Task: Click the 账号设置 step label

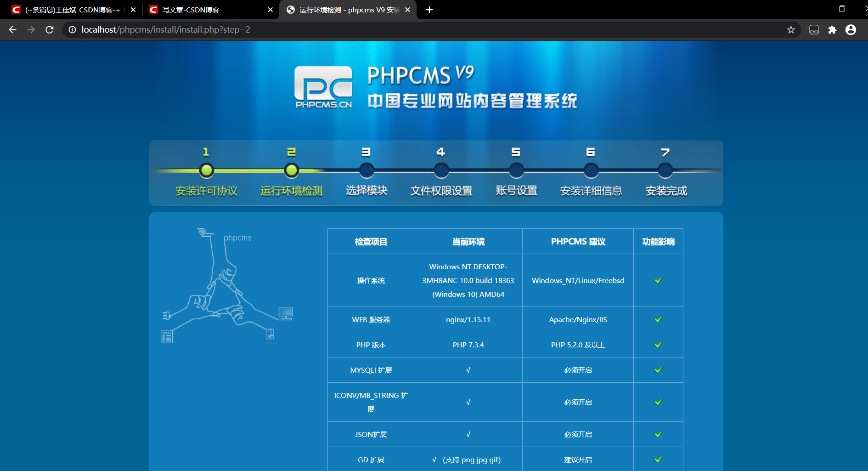Action: pos(516,191)
